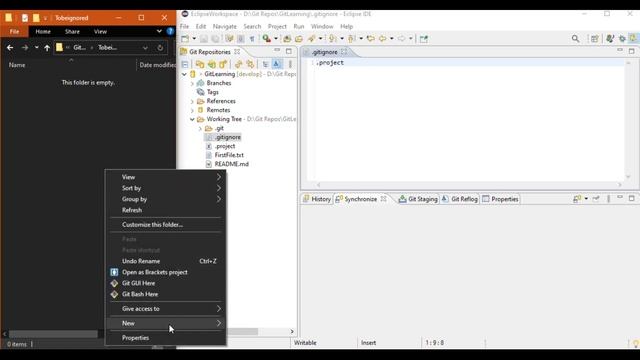640x360 pixels.
Task: Click Add existing Git repository icon
Action: [x=200, y=64]
